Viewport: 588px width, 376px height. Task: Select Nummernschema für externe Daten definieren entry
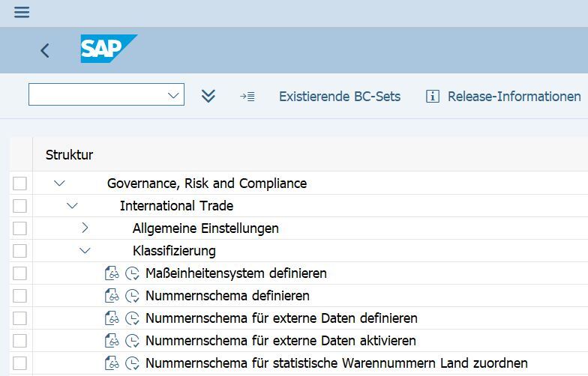pos(281,318)
